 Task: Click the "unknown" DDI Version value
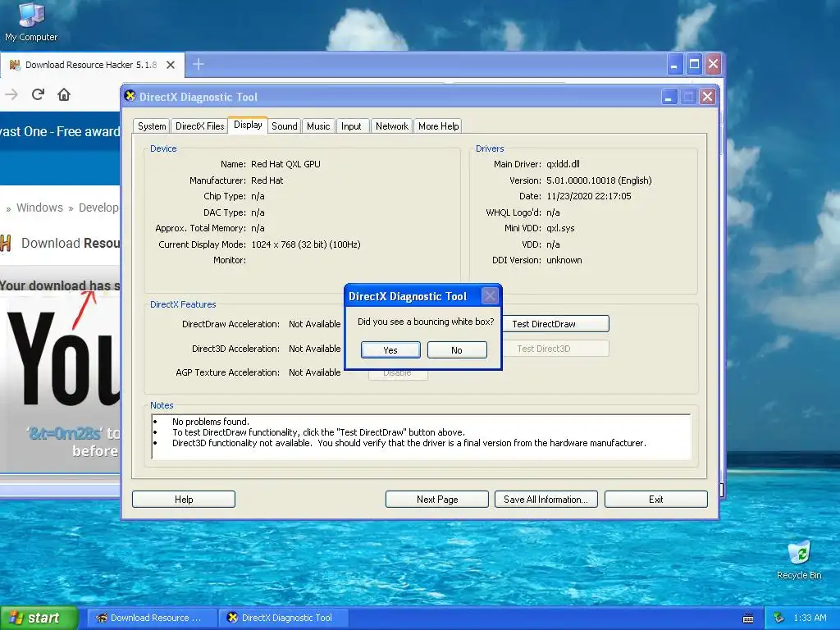[x=564, y=260]
